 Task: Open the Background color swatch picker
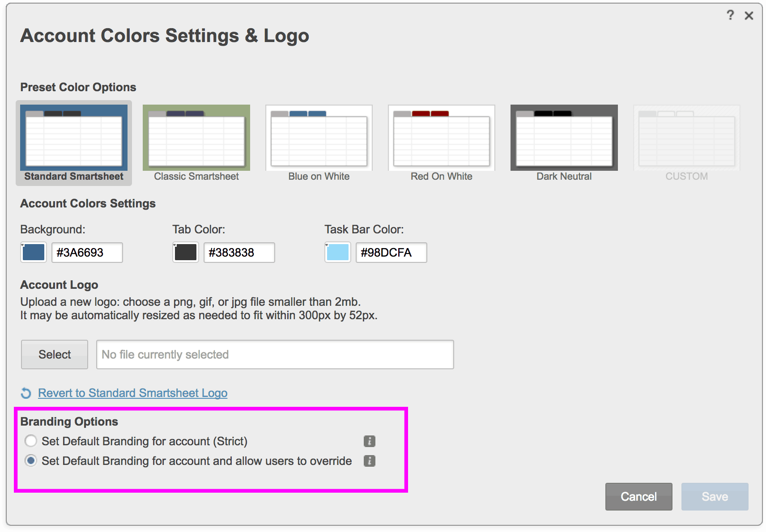click(x=34, y=252)
